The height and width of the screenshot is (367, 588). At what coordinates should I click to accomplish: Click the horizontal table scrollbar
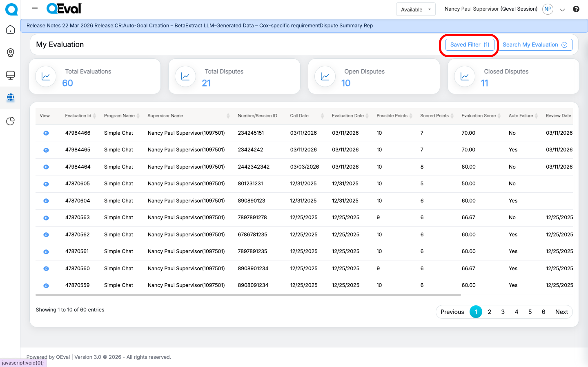(x=248, y=295)
